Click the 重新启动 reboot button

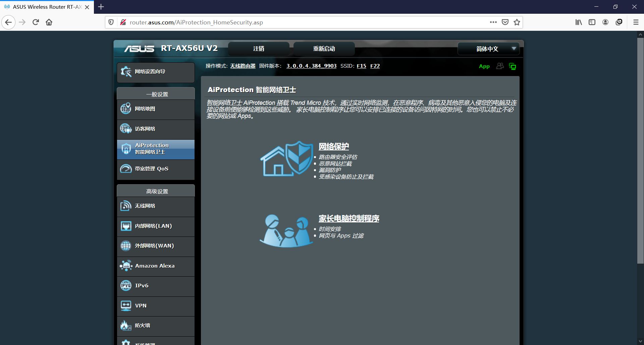(324, 49)
